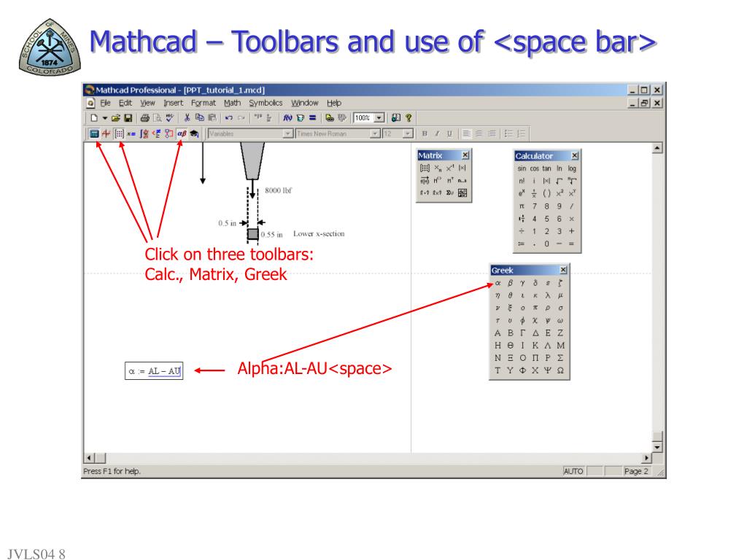The width and height of the screenshot is (747, 560).
Task: Open the Symbolics menu
Action: tap(266, 103)
